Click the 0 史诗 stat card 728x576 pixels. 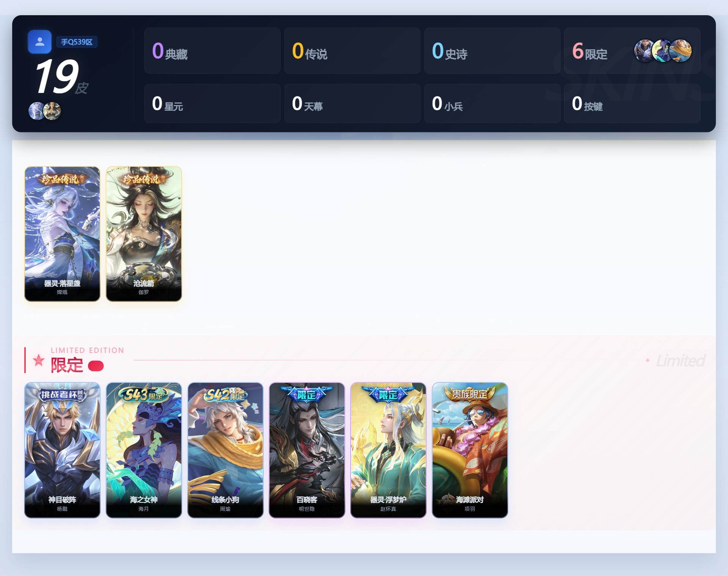click(x=492, y=50)
